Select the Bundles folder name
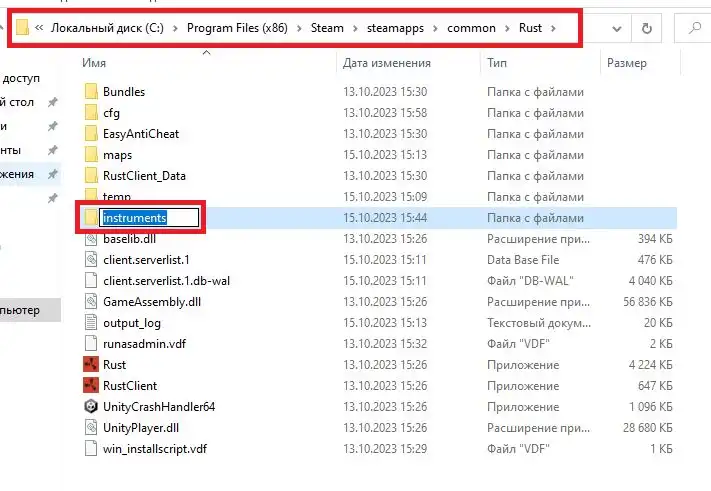 pyautogui.click(x=124, y=92)
